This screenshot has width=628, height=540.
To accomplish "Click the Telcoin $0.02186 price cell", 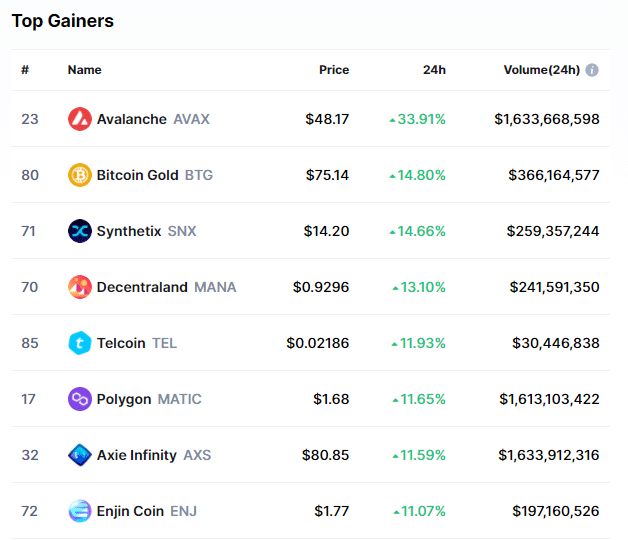I will tap(318, 343).
